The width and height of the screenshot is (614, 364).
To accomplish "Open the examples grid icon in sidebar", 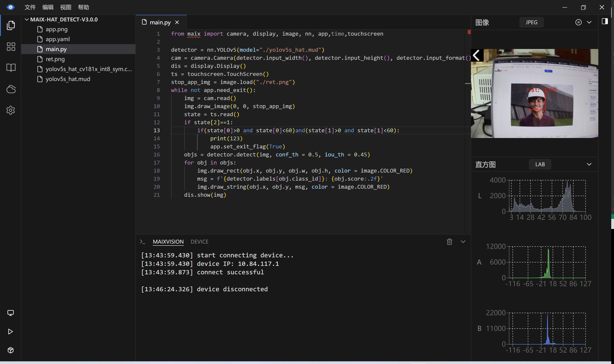I will point(11,47).
